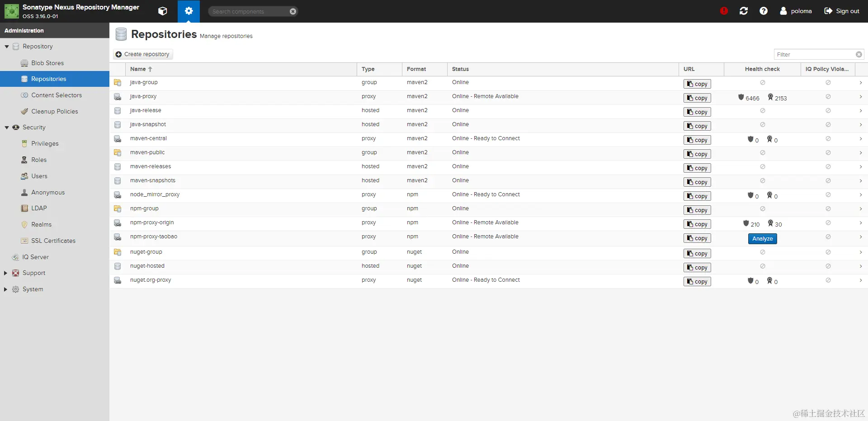
Task: Open the Administration gear icon
Action: (x=189, y=11)
